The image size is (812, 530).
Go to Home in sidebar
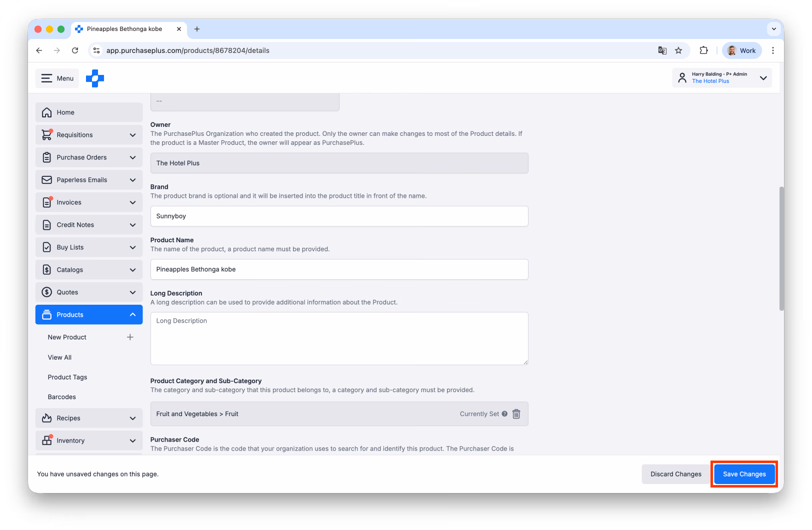[x=89, y=112]
